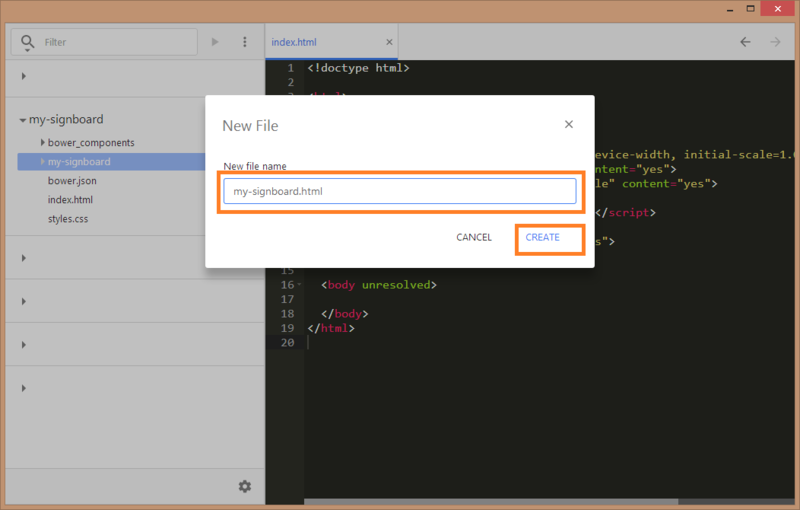The width and height of the screenshot is (800, 510).
Task: Click the doctype html line in editor
Action: click(358, 68)
